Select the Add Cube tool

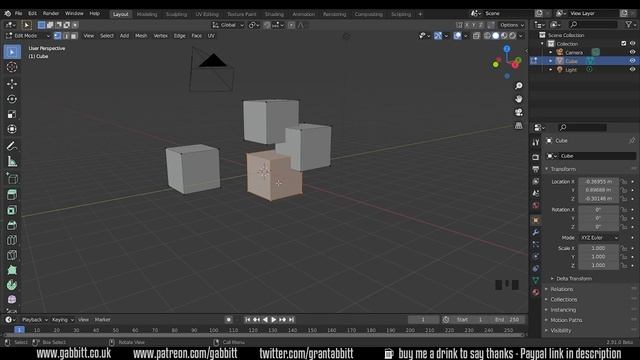(12, 178)
